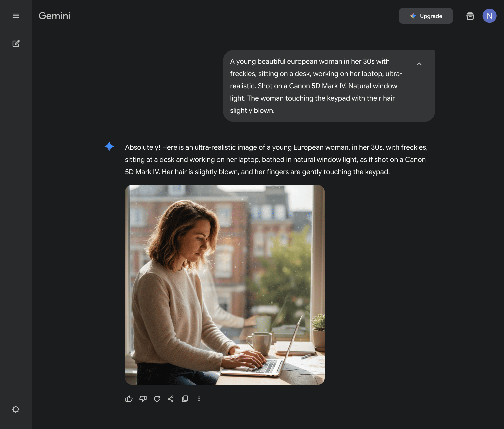Click the Gemini response paragraph text
Viewport: 504px width, 429px height.
pos(276,160)
